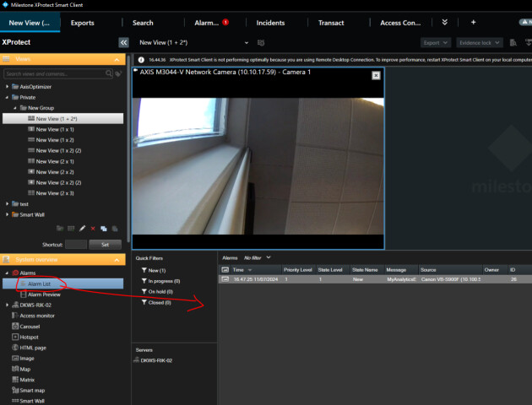
Task: Apply the New (1) quick filter
Action: 156,270
